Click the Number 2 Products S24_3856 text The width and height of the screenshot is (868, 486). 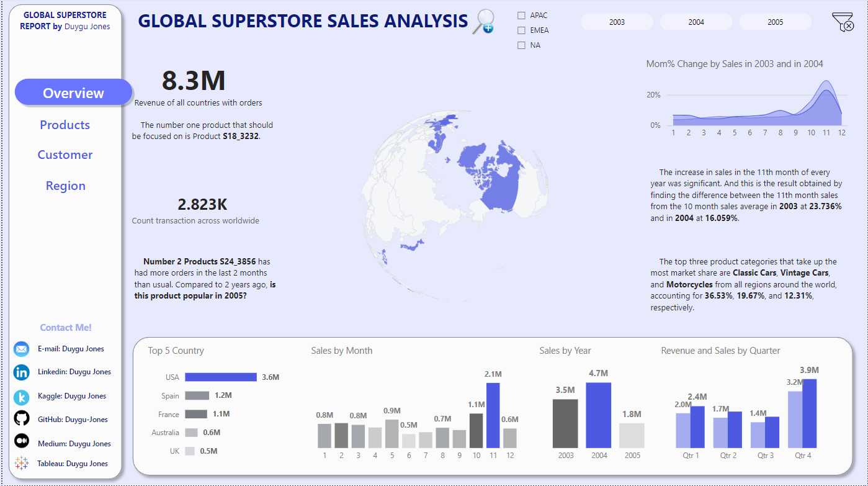199,261
